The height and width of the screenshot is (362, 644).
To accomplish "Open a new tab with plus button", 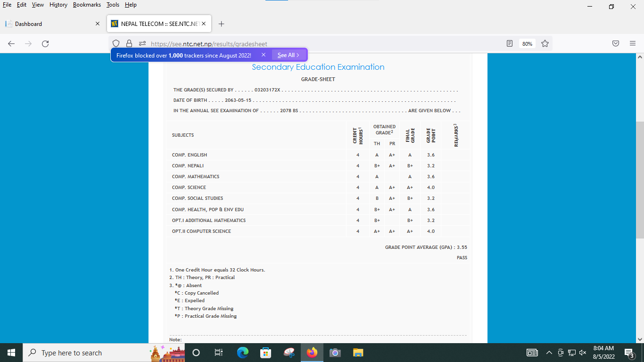I will (222, 24).
